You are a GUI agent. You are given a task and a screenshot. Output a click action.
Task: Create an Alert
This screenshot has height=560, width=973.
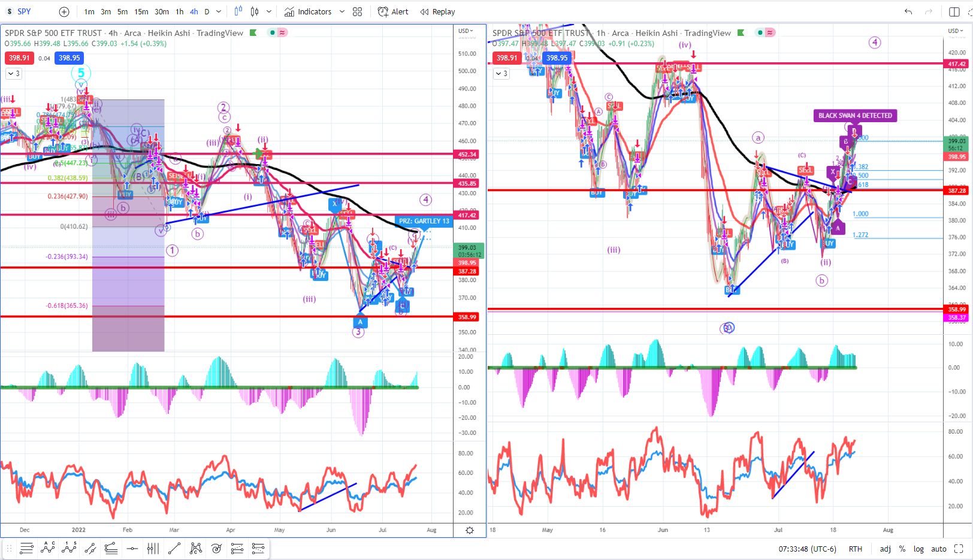click(393, 12)
